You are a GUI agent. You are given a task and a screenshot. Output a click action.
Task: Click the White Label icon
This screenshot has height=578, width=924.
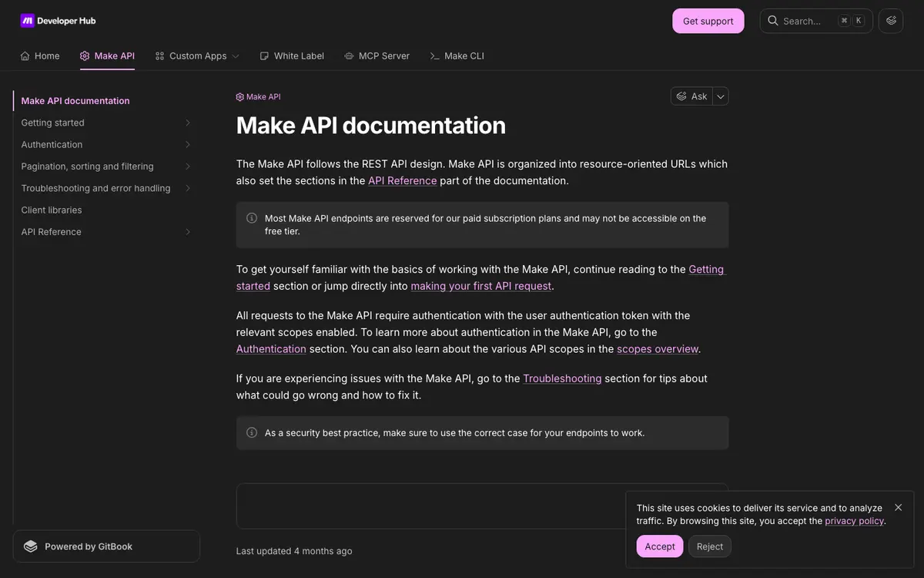coord(264,56)
